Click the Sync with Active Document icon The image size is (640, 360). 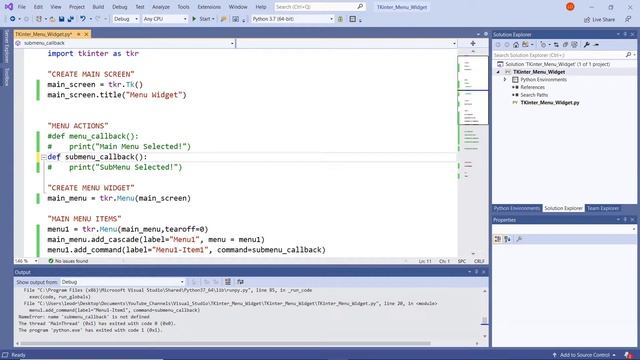tap(556, 44)
